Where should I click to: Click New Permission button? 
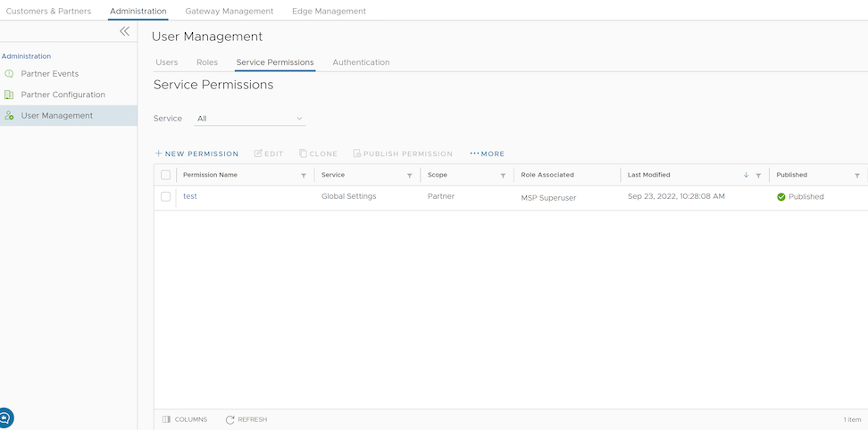196,154
